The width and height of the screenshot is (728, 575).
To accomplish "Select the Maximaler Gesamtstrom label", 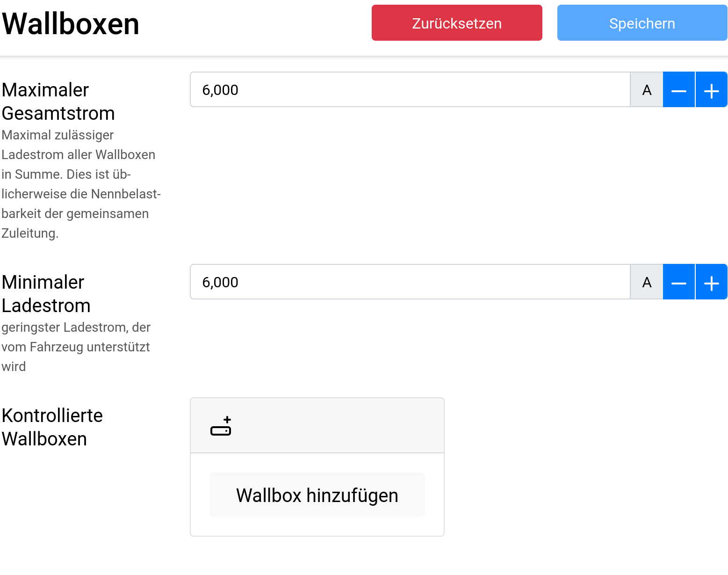I will [x=58, y=102].
